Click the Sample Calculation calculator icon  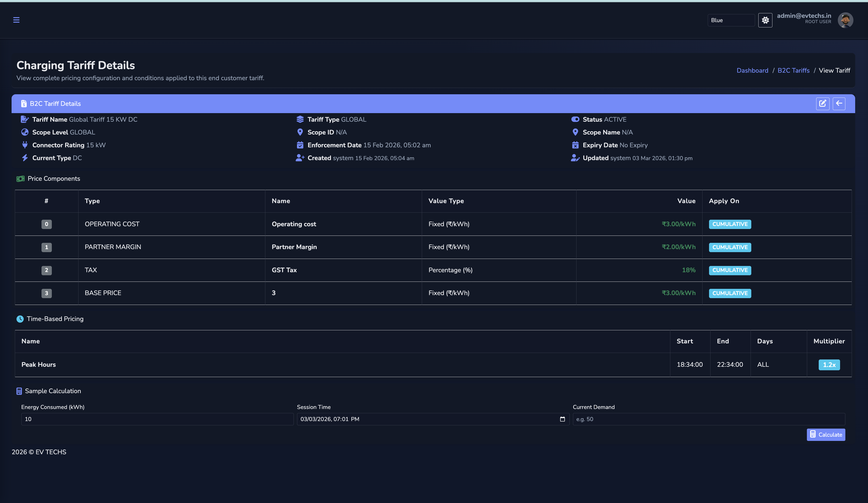(19, 391)
